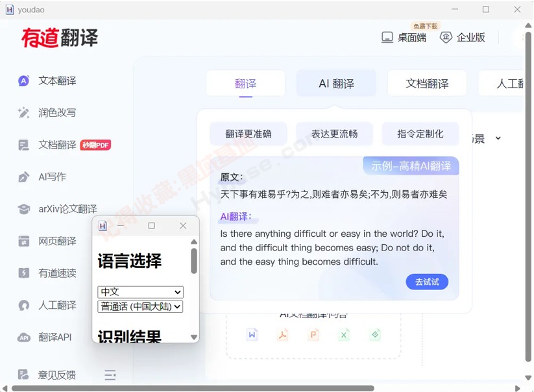Open 有道速读 in the sidebar
The height and width of the screenshot is (392, 534).
pyautogui.click(x=57, y=273)
